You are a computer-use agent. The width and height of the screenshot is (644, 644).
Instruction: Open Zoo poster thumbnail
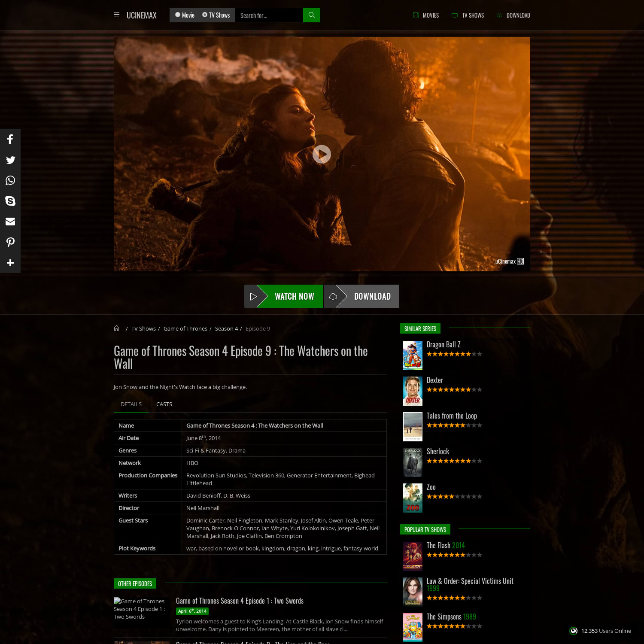[x=413, y=498]
